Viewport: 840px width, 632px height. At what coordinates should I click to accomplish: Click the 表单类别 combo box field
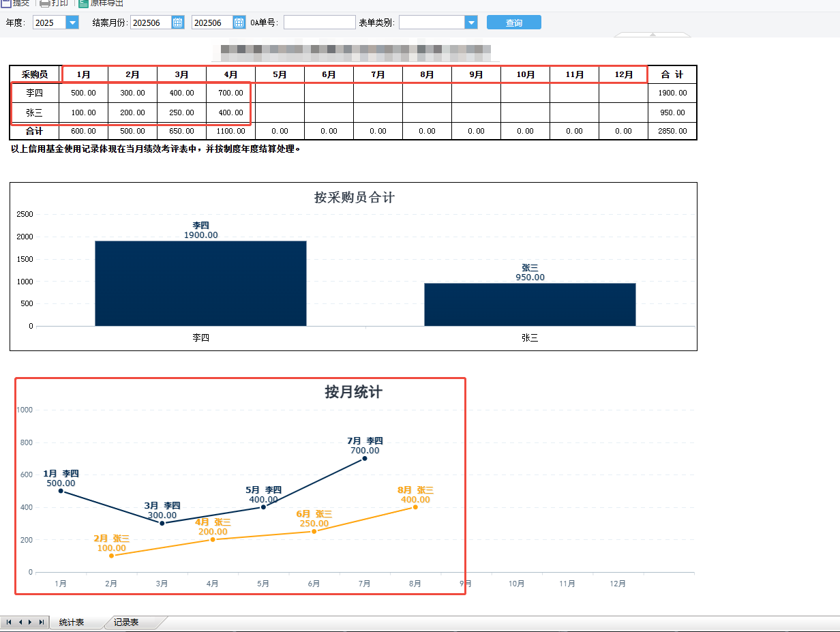[x=432, y=22]
